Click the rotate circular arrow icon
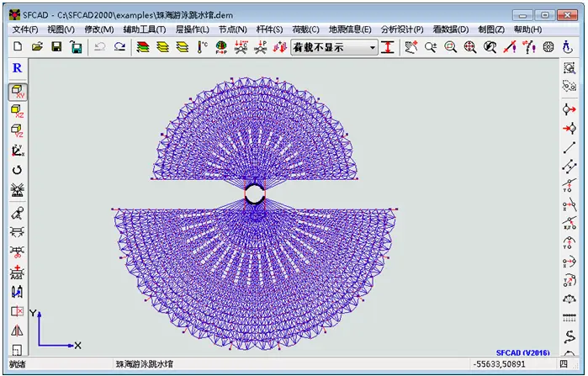The width and height of the screenshot is (588, 376). (18, 170)
